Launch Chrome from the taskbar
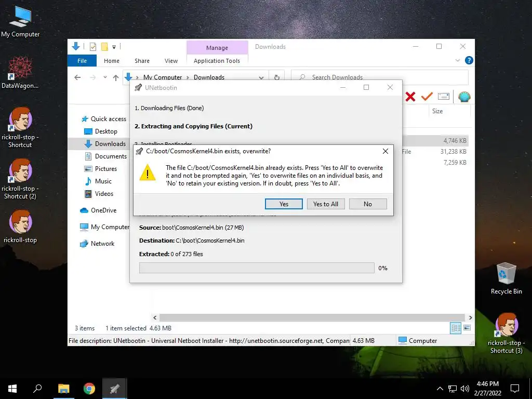 tap(89, 389)
